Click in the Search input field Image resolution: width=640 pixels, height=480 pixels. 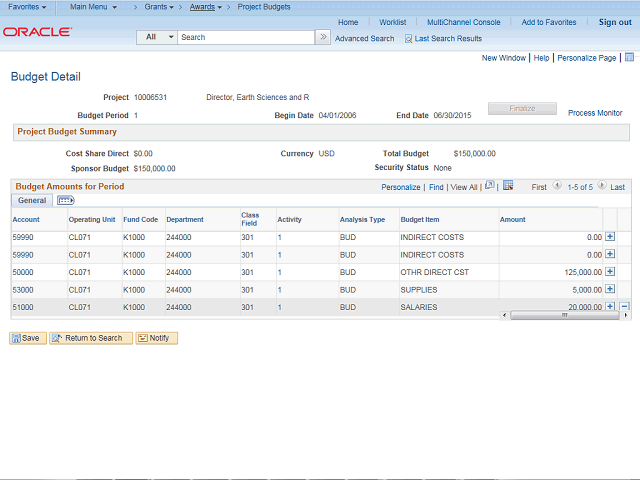pos(246,37)
